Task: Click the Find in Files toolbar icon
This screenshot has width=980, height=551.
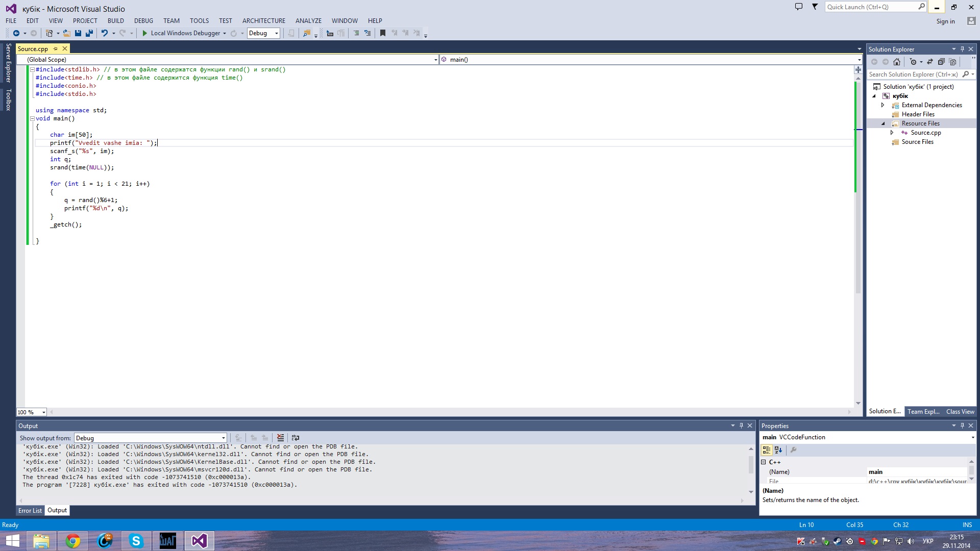Action: coord(306,33)
